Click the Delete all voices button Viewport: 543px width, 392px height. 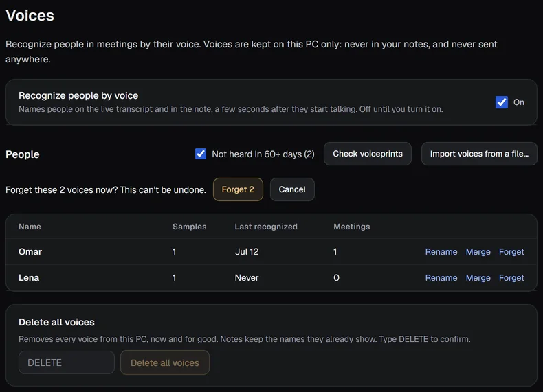pos(165,362)
